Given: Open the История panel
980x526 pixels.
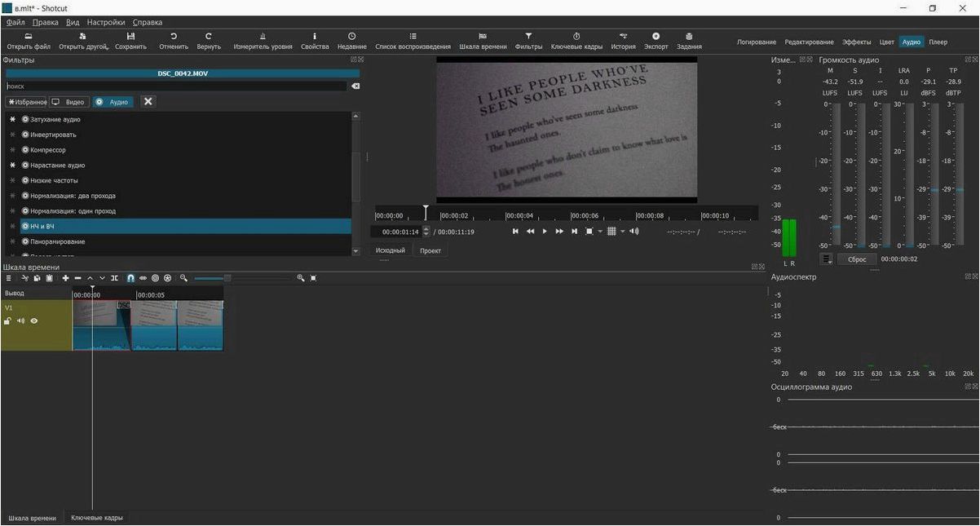Looking at the screenshot, I should 623,41.
